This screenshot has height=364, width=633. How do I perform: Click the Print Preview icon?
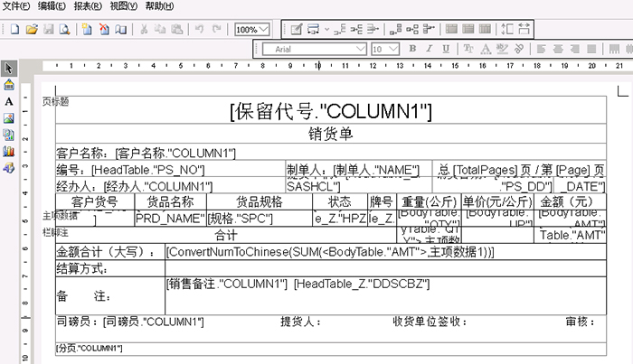point(64,29)
